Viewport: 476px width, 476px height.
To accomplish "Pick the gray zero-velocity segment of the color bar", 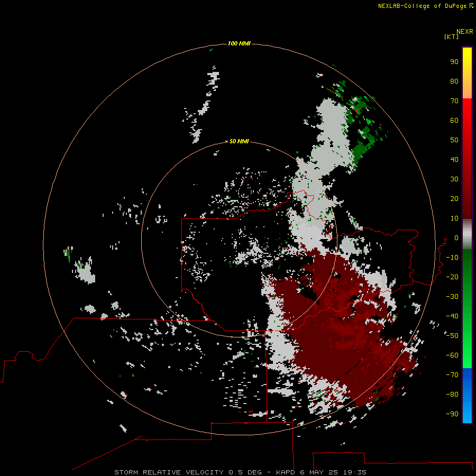I will click(467, 234).
